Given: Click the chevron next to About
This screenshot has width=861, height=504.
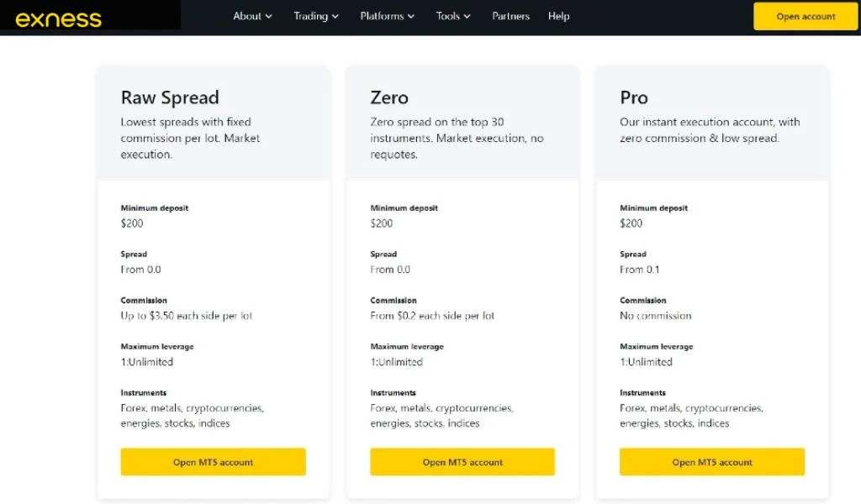Looking at the screenshot, I should [x=269, y=17].
